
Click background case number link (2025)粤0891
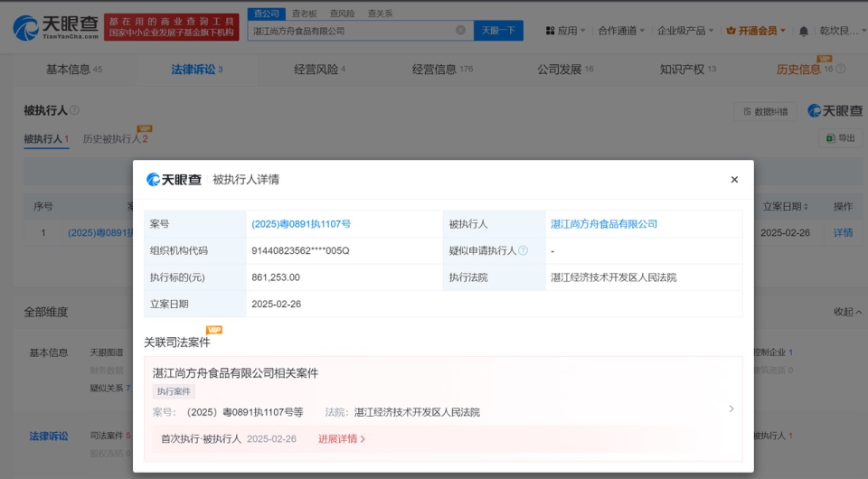(x=100, y=233)
